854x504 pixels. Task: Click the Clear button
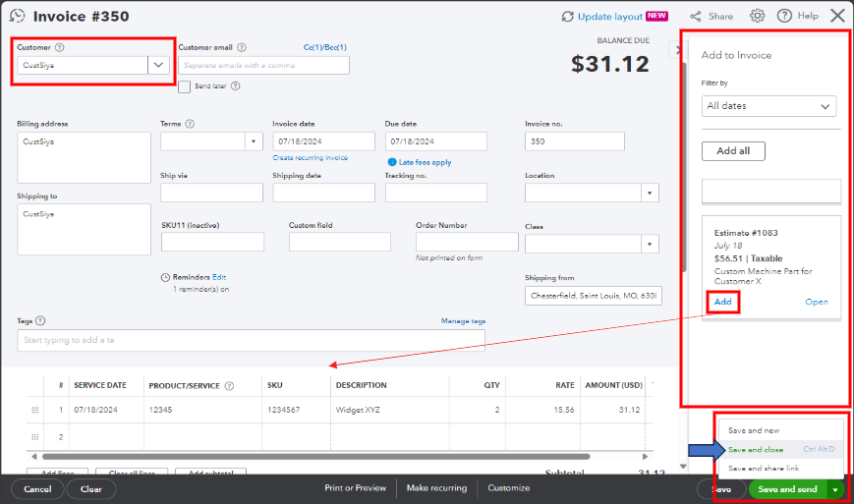pyautogui.click(x=91, y=488)
